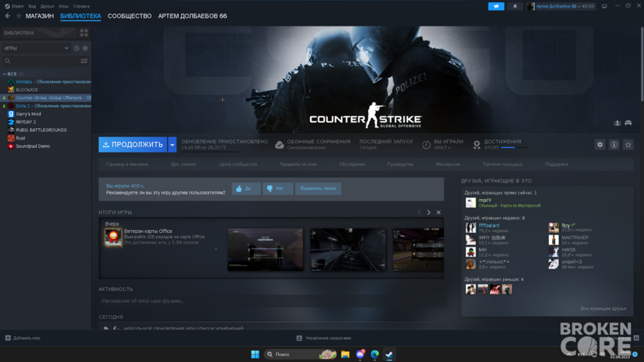Go back using the navigation back arrow
This screenshot has height=362, width=644.
coord(8,16)
